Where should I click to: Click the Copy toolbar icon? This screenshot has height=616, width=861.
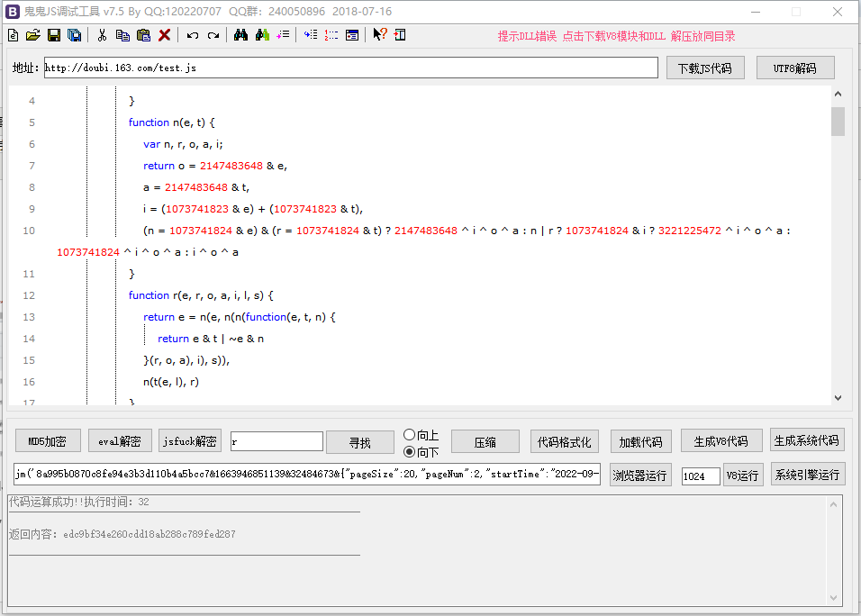tap(122, 36)
